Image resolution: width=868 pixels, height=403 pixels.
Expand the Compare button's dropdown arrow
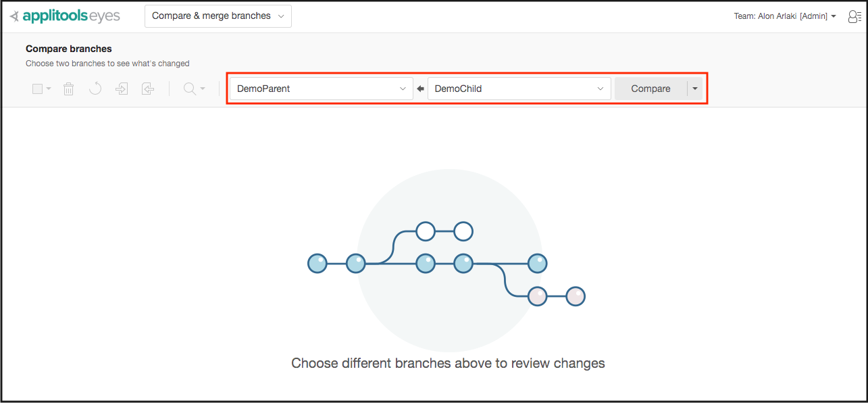pyautogui.click(x=694, y=88)
